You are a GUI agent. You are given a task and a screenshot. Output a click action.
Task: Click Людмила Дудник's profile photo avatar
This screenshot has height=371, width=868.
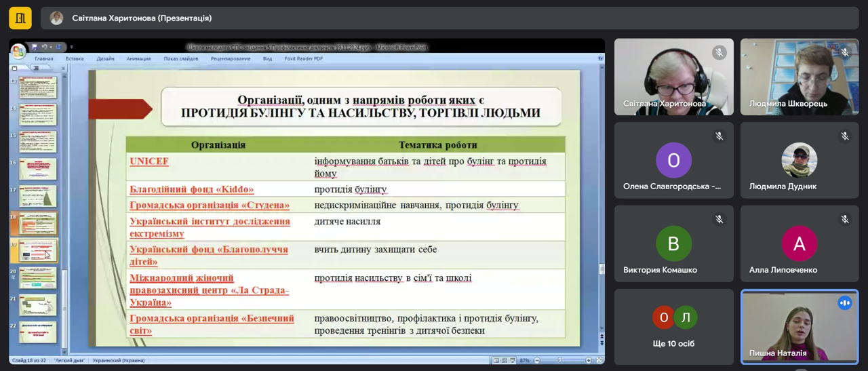[800, 160]
